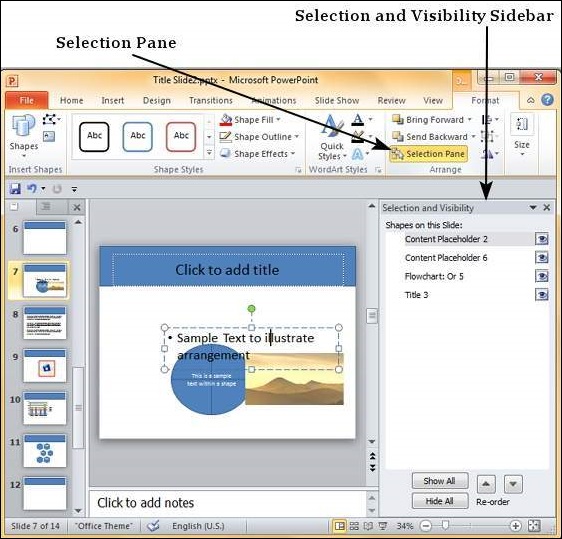
Task: Open the Shape Styles dialog launcher
Action: click(298, 170)
